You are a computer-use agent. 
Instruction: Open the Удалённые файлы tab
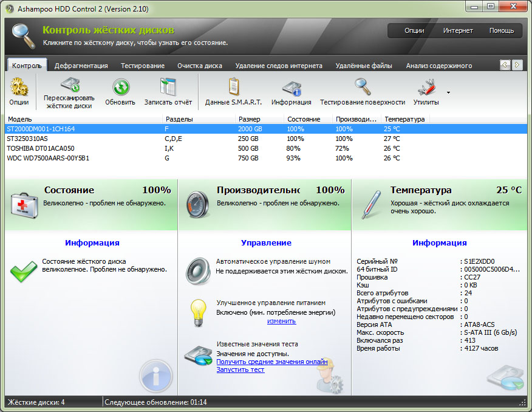tap(364, 66)
